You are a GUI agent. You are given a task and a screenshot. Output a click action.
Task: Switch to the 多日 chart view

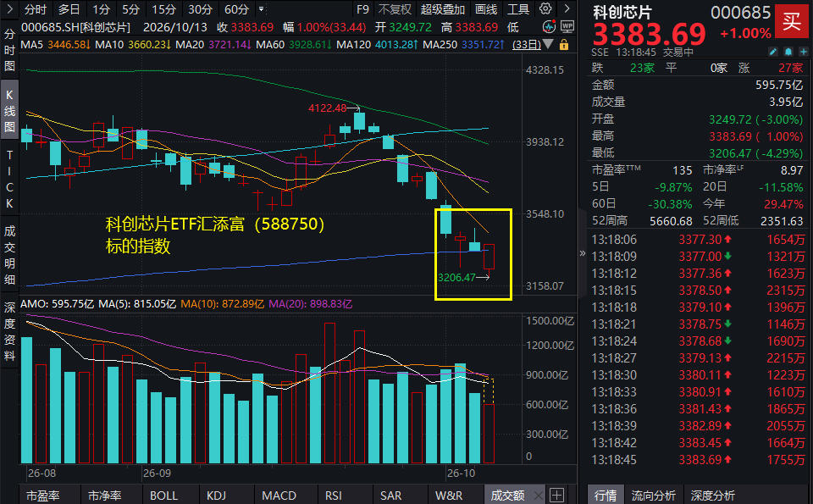click(x=69, y=9)
